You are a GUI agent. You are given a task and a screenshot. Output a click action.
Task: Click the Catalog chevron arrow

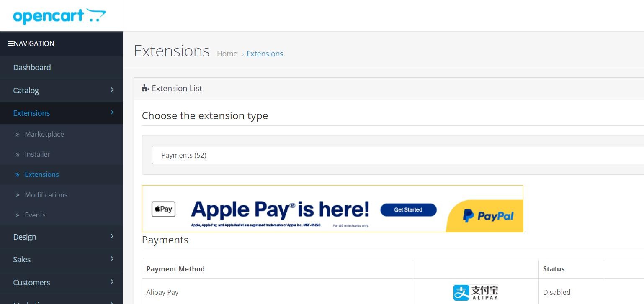click(x=112, y=90)
